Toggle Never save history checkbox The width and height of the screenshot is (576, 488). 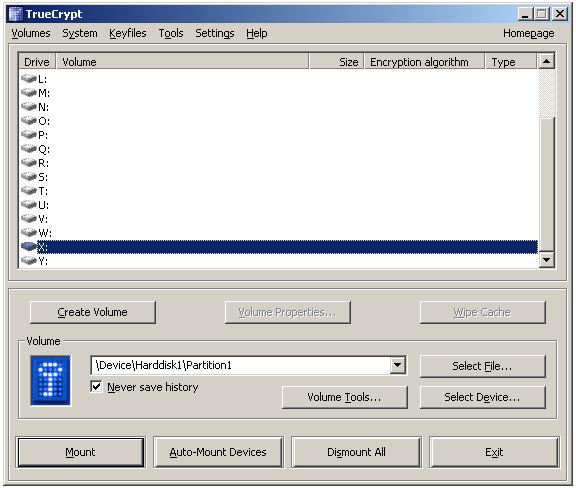pyautogui.click(x=96, y=387)
